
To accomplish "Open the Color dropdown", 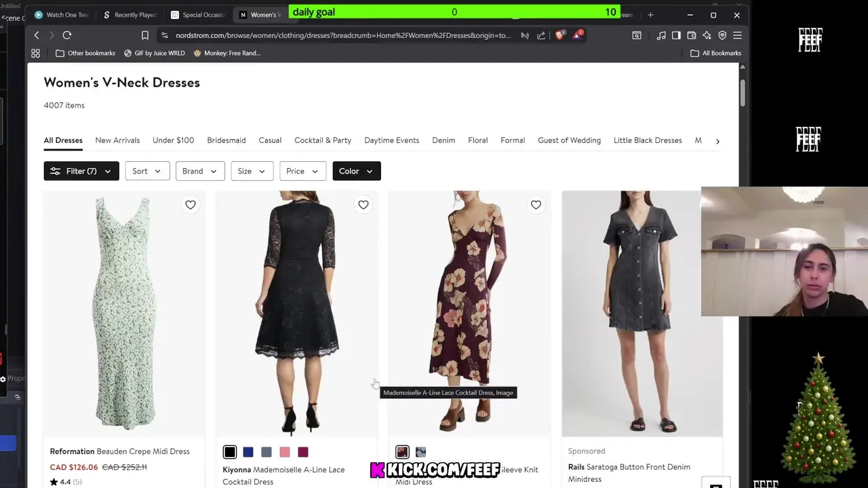I will [x=356, y=171].
